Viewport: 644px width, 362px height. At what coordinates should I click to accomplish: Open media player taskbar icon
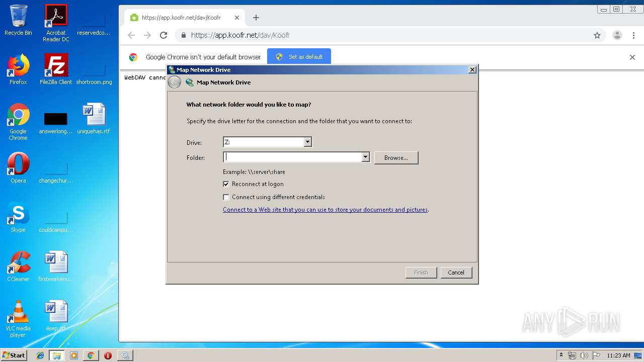pyautogui.click(x=74, y=355)
